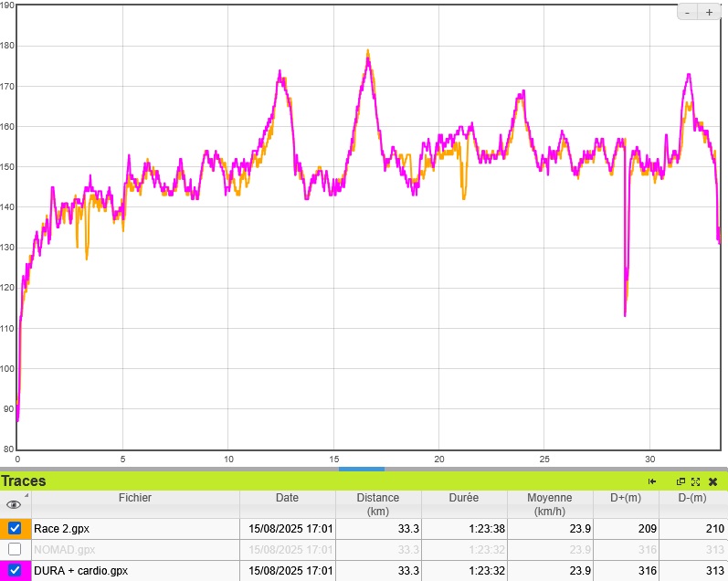Sort traces by Date column header

point(287,498)
